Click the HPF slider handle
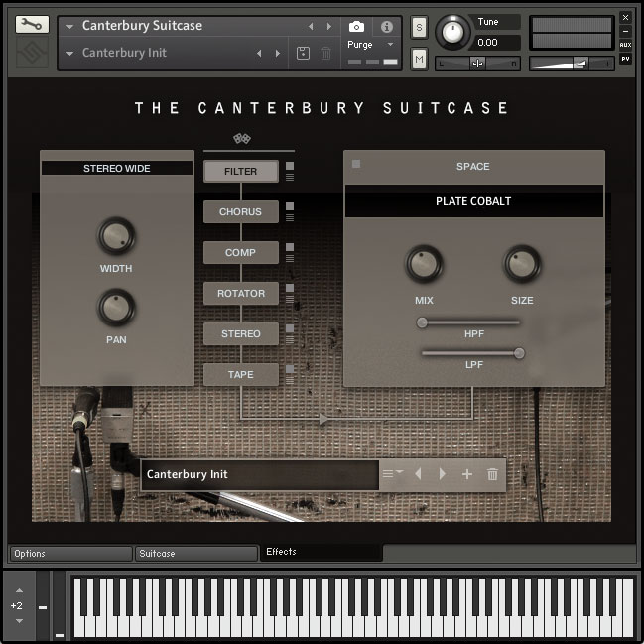 [423, 322]
